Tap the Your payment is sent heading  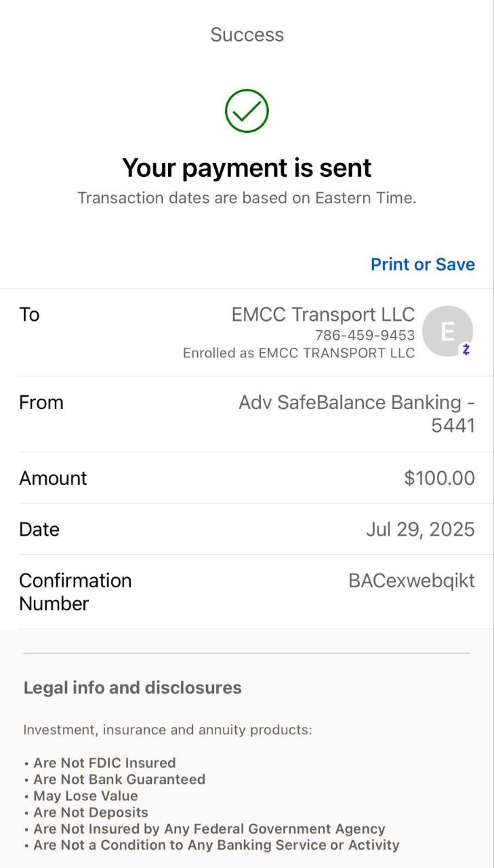click(247, 167)
